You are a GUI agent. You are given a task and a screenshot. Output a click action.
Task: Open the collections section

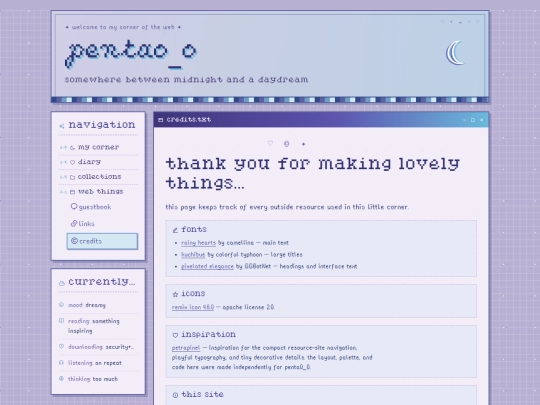[x=98, y=177]
